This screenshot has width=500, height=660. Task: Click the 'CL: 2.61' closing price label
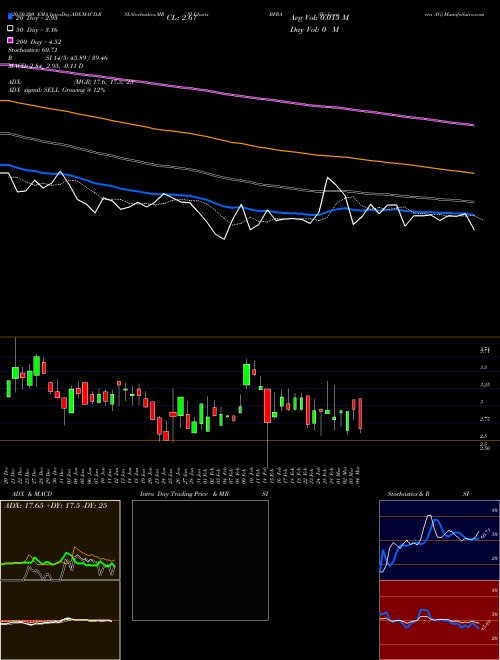pos(181,18)
